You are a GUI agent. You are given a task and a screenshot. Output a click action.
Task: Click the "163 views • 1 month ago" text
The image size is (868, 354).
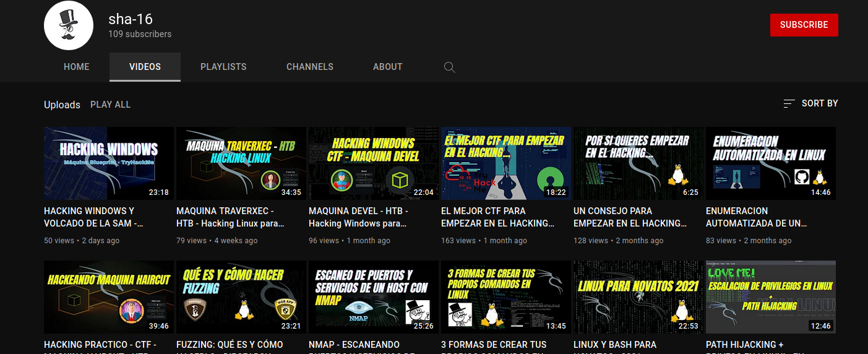(484, 241)
